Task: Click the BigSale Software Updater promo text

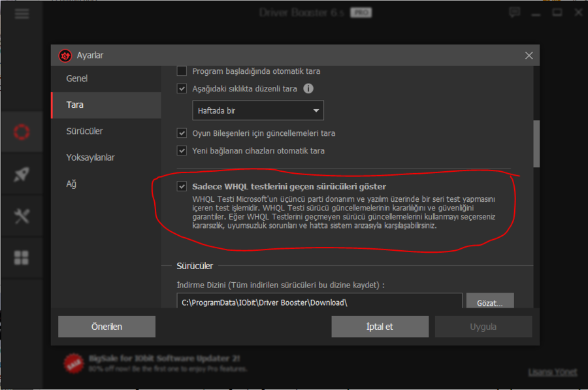Action: pyautogui.click(x=168, y=363)
